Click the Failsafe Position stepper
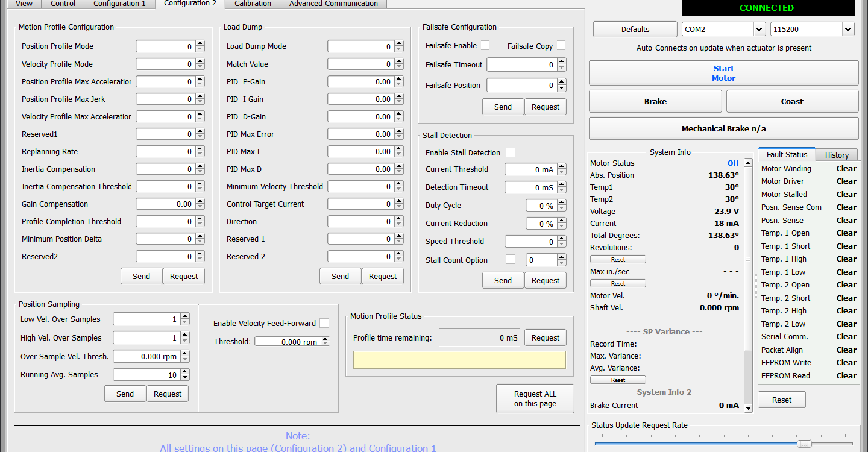868x452 pixels. (x=561, y=85)
